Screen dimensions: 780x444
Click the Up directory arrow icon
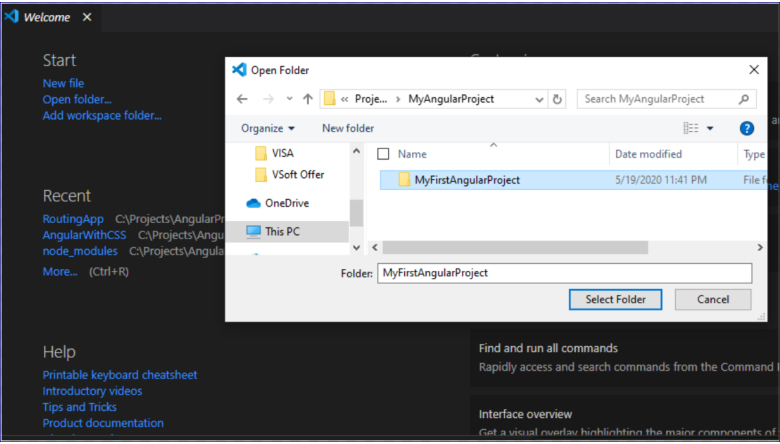307,99
